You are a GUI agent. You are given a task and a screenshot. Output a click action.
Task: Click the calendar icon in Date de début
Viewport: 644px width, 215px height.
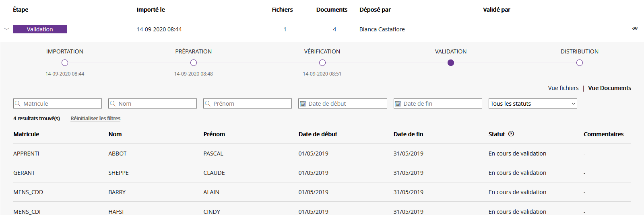tap(303, 104)
